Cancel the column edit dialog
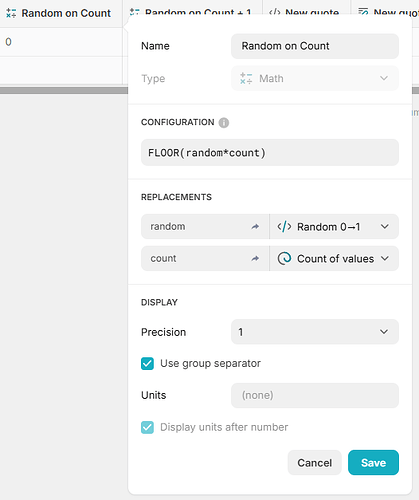The height and width of the screenshot is (500, 419). coord(315,463)
